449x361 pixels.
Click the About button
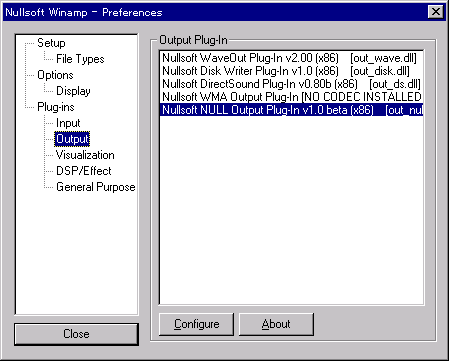(x=276, y=324)
